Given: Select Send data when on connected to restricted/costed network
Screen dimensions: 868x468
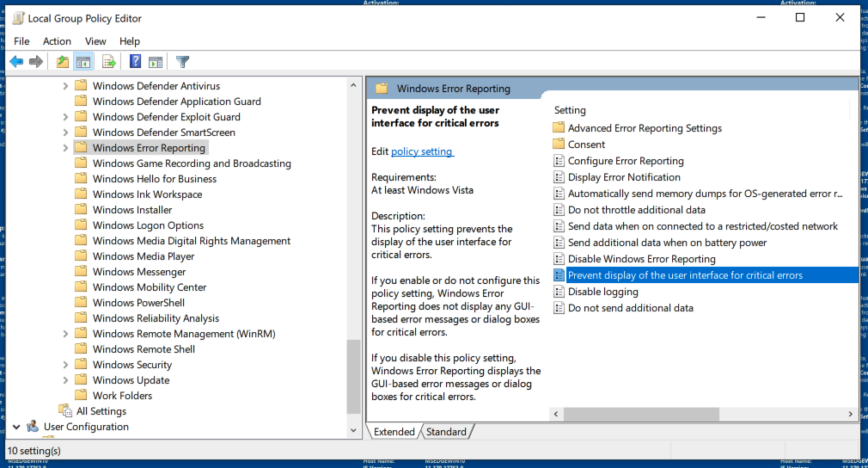Looking at the screenshot, I should click(x=702, y=226).
